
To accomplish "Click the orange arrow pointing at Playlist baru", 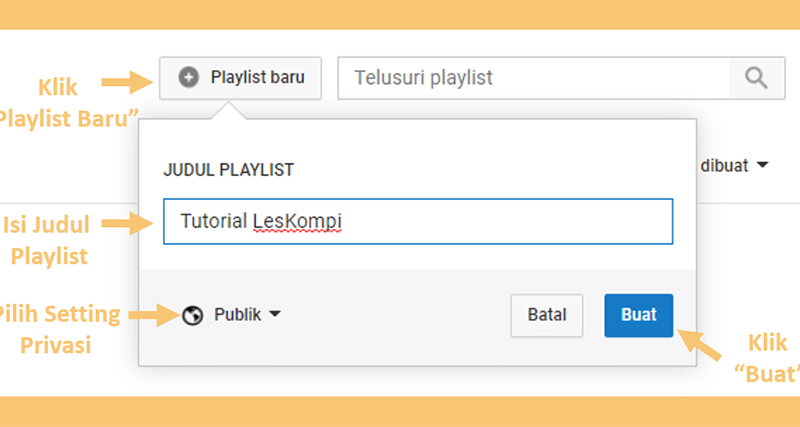I will point(128,82).
